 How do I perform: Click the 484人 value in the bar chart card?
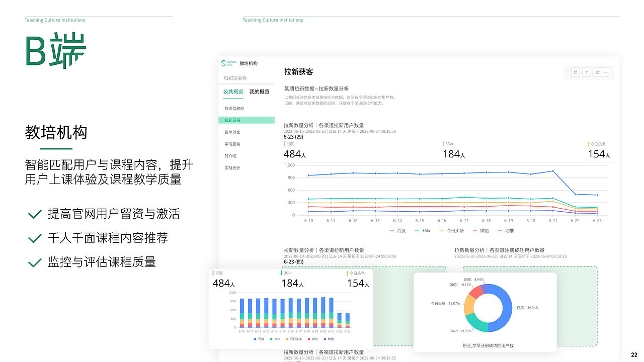pyautogui.click(x=224, y=284)
